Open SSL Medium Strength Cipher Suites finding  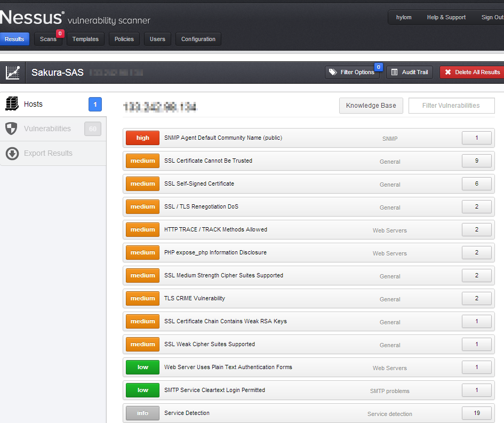(309, 275)
